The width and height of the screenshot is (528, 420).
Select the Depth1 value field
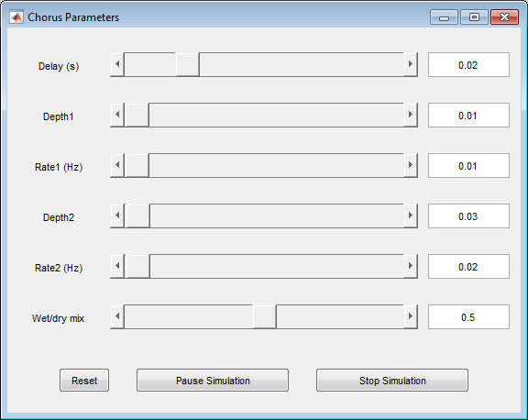(468, 116)
